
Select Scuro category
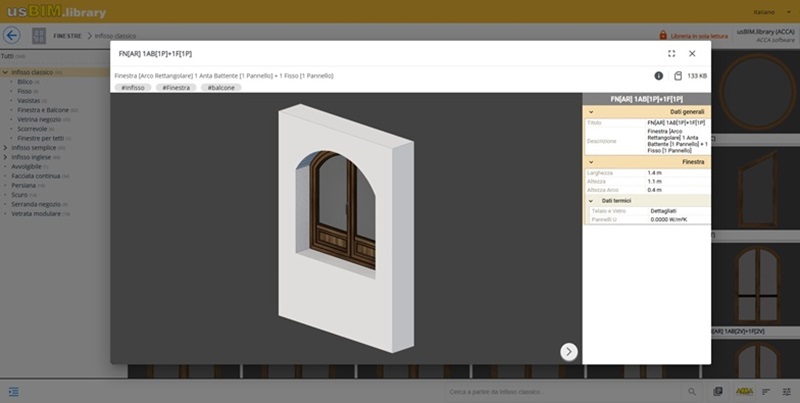pos(20,195)
